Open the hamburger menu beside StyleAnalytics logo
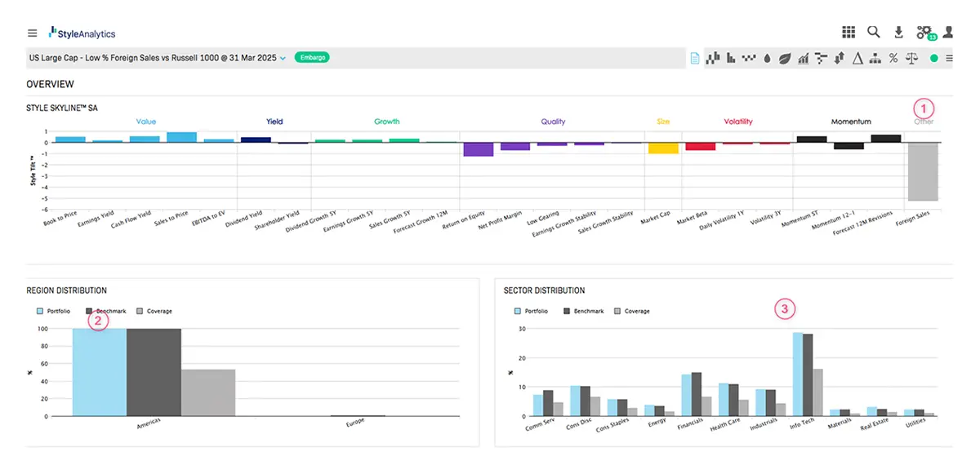This screenshot has width=980, height=474. tap(32, 33)
